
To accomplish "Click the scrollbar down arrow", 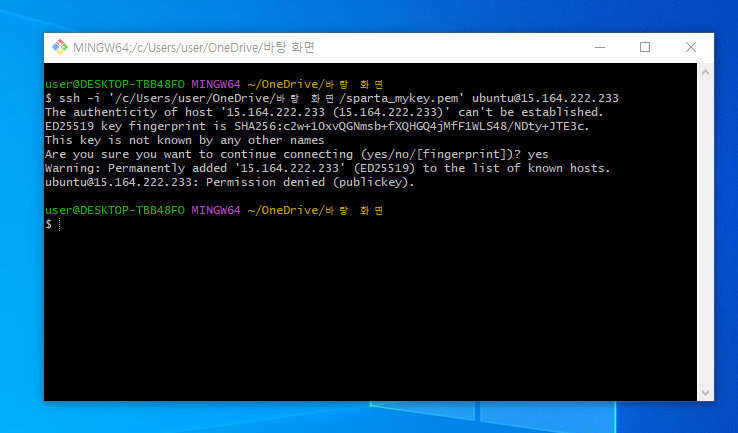I will click(x=706, y=393).
